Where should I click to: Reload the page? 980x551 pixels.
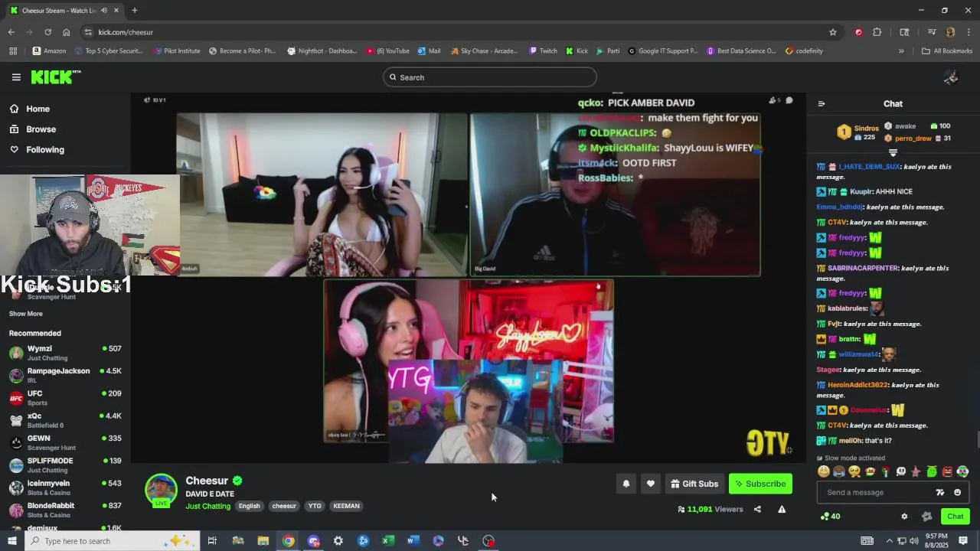47,32
